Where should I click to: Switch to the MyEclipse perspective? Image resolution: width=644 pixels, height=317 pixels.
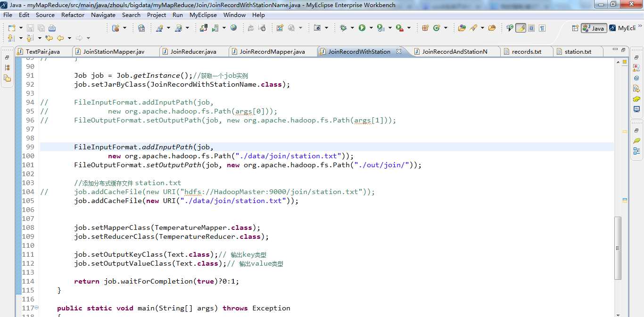coord(623,28)
